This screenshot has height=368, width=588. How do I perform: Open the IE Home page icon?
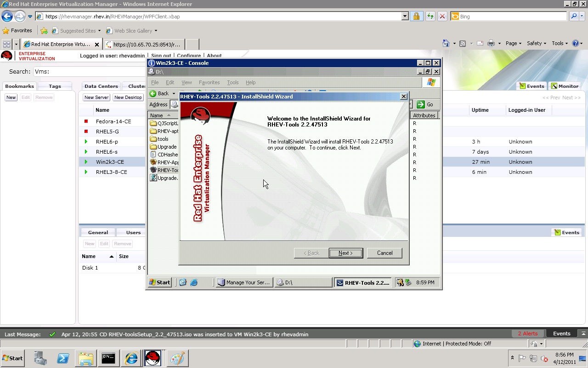pyautogui.click(x=446, y=43)
